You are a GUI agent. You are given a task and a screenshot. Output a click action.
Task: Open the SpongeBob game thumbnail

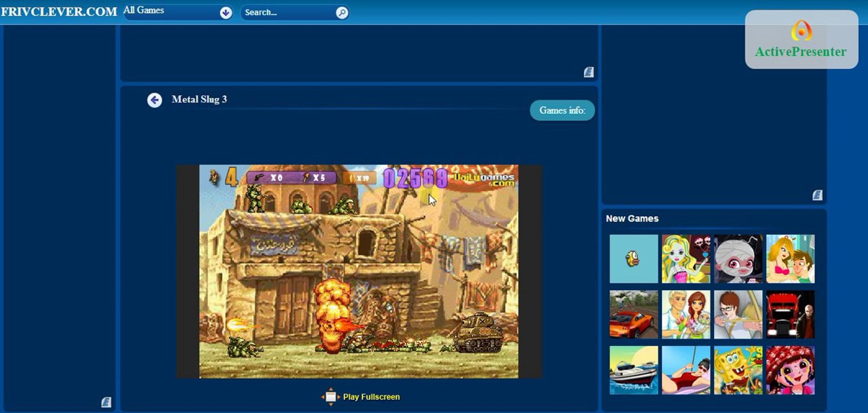(x=738, y=370)
